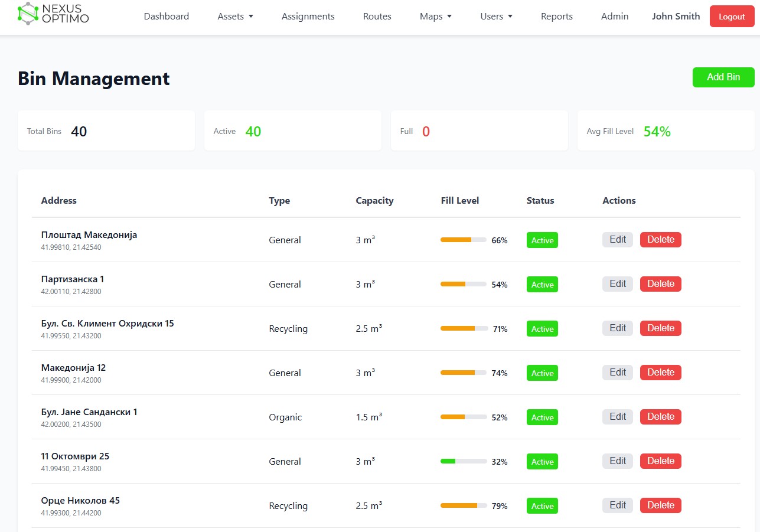The height and width of the screenshot is (532, 760).
Task: Edit the Партизанска 1 bin
Action: [x=618, y=284]
